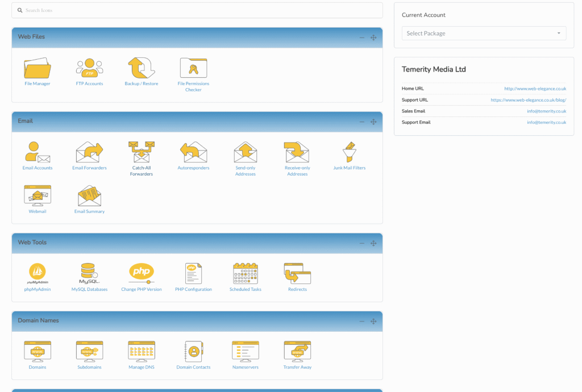The height and width of the screenshot is (392, 582).
Task: Launch the Backup / Restore tool
Action: pyautogui.click(x=142, y=72)
